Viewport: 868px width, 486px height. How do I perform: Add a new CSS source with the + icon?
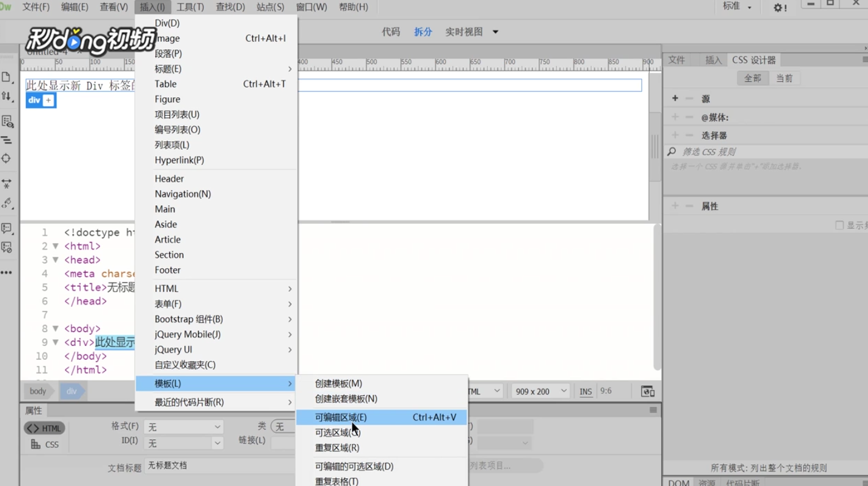[x=674, y=98]
